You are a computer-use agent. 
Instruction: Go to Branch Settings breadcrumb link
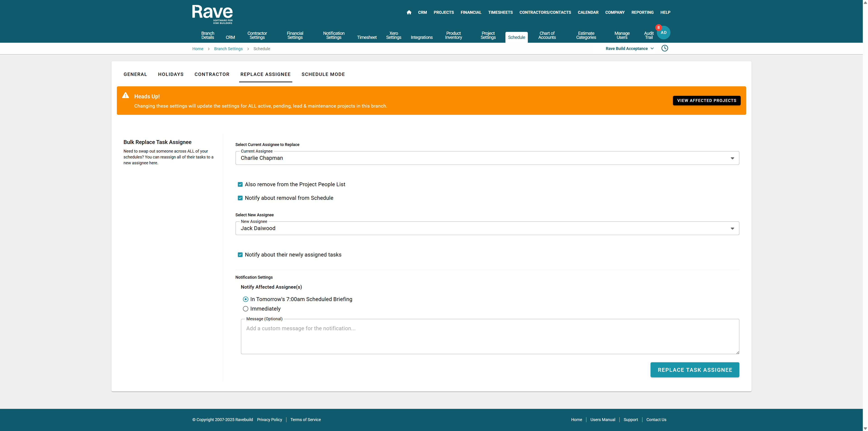(x=228, y=49)
